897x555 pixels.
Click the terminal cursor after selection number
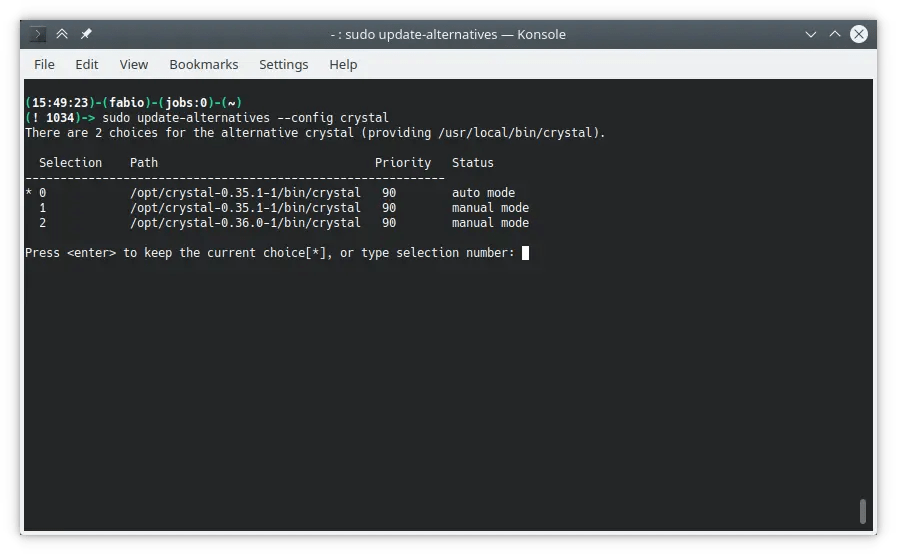525,253
